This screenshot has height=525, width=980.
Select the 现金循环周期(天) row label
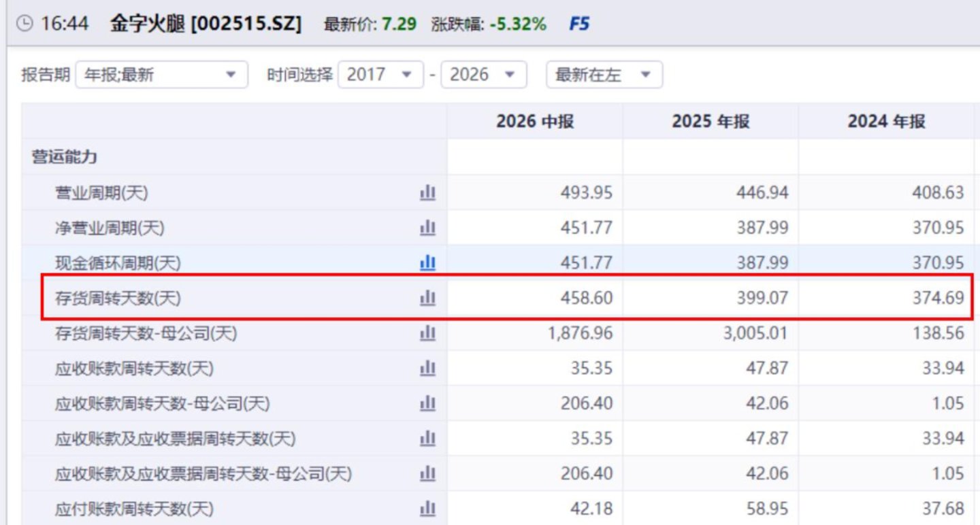tap(118, 263)
